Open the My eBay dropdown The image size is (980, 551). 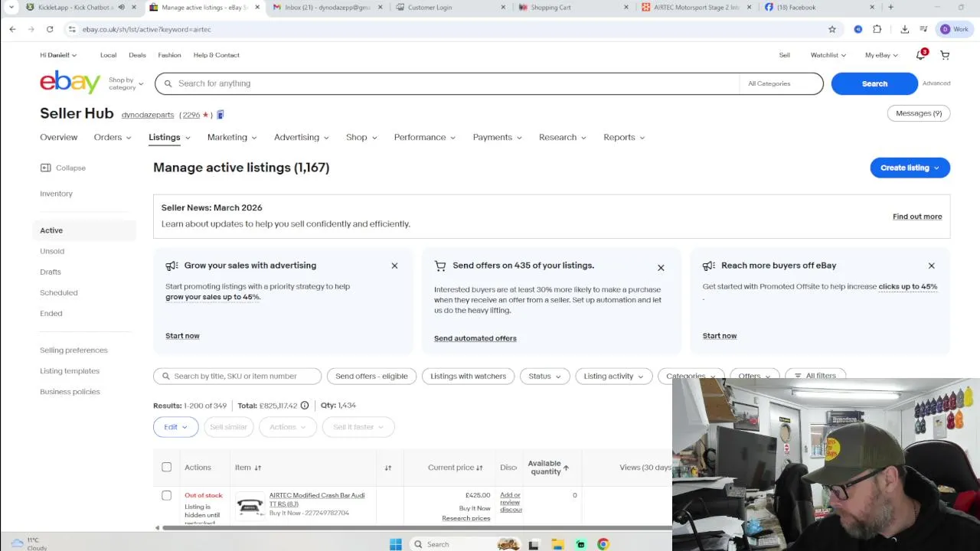881,55
